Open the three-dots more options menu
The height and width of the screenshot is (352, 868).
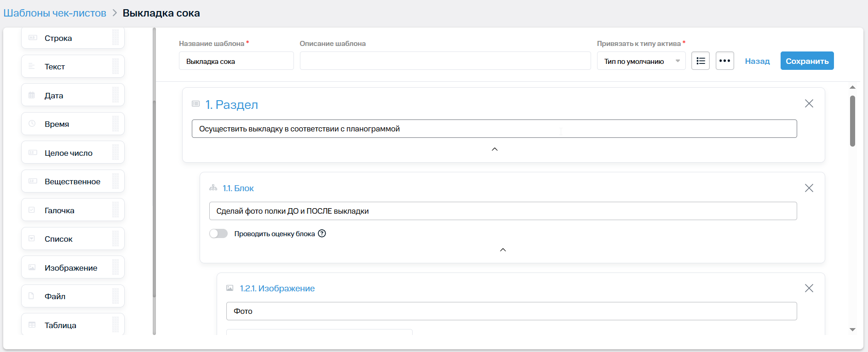point(724,61)
